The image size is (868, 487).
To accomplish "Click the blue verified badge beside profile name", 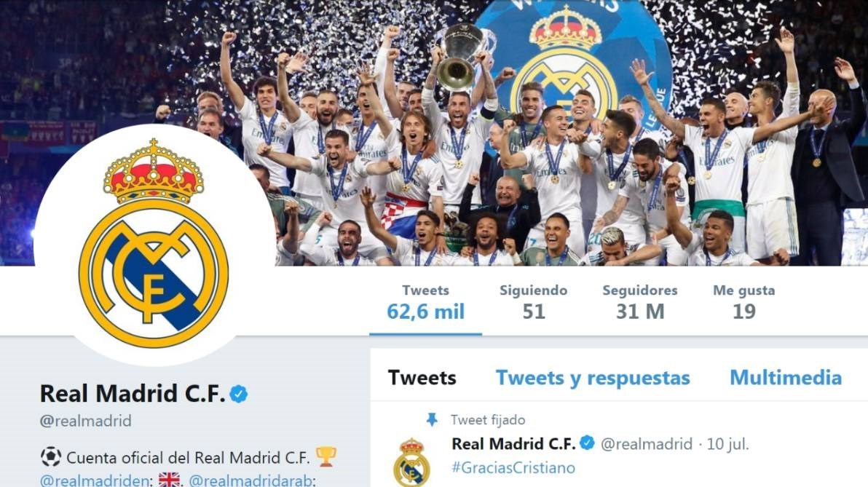I will point(239,394).
